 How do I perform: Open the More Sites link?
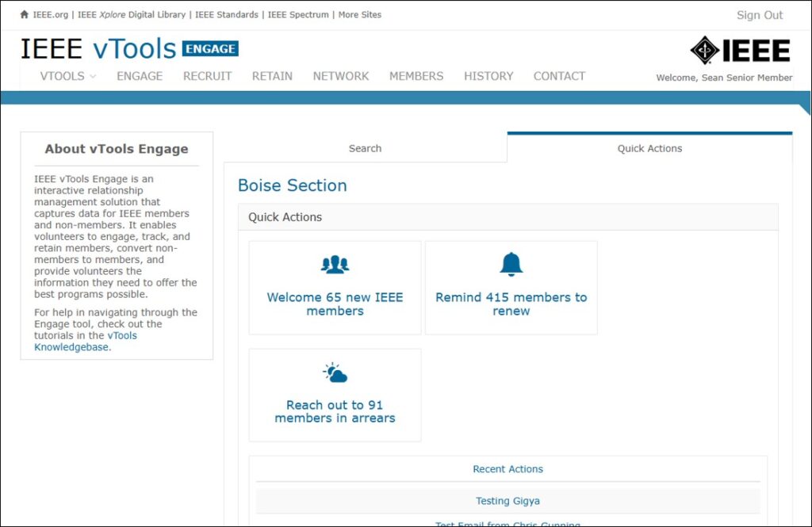coord(360,14)
